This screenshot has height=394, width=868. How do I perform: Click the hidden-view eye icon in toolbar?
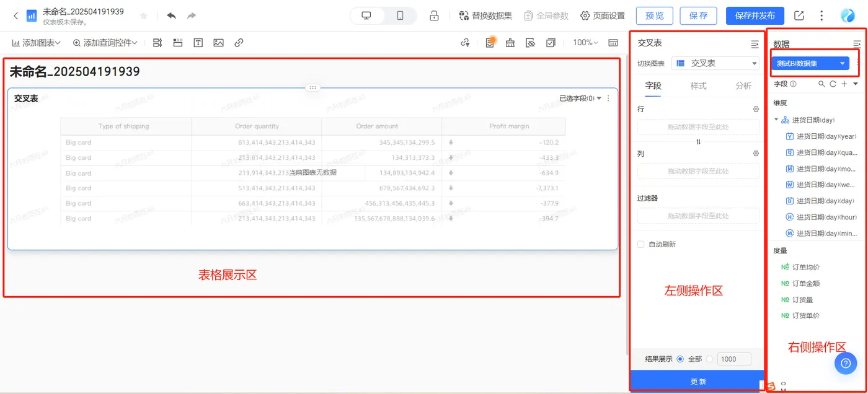point(530,43)
